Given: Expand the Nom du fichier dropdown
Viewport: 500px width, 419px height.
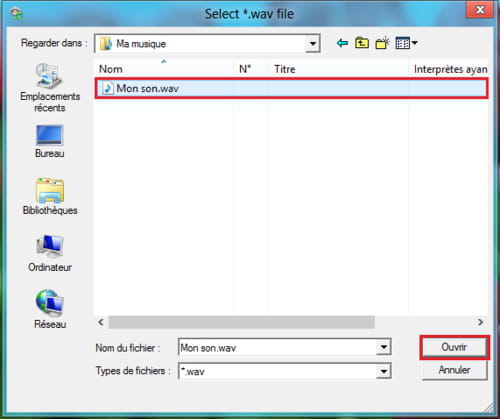Looking at the screenshot, I should [x=384, y=347].
